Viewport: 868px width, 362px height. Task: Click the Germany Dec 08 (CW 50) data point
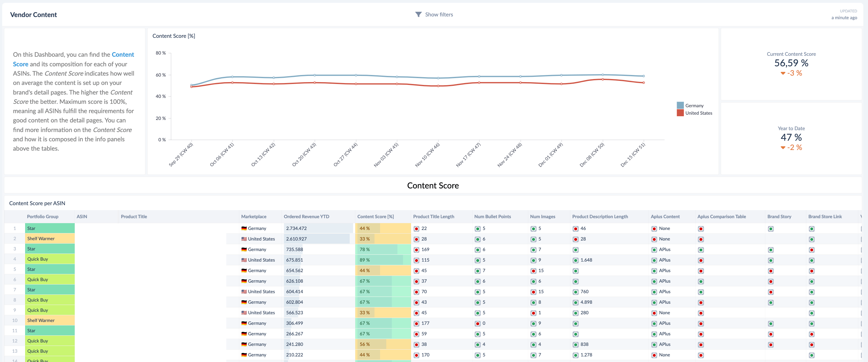[602, 75]
